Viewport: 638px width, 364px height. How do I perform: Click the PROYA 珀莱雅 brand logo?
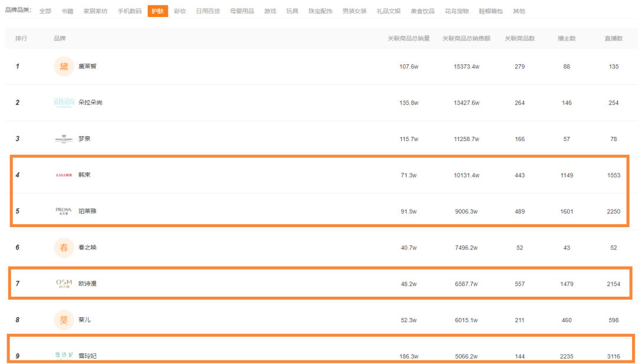click(63, 211)
